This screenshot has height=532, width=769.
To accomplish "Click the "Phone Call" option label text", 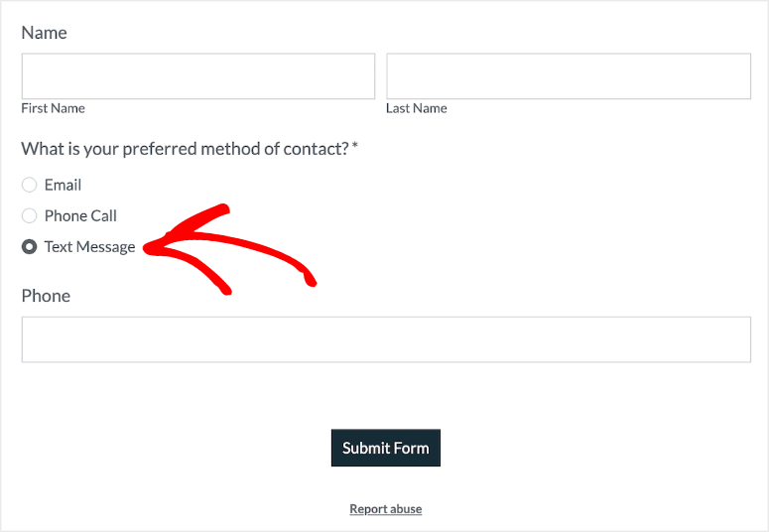I will pyautogui.click(x=80, y=215).
